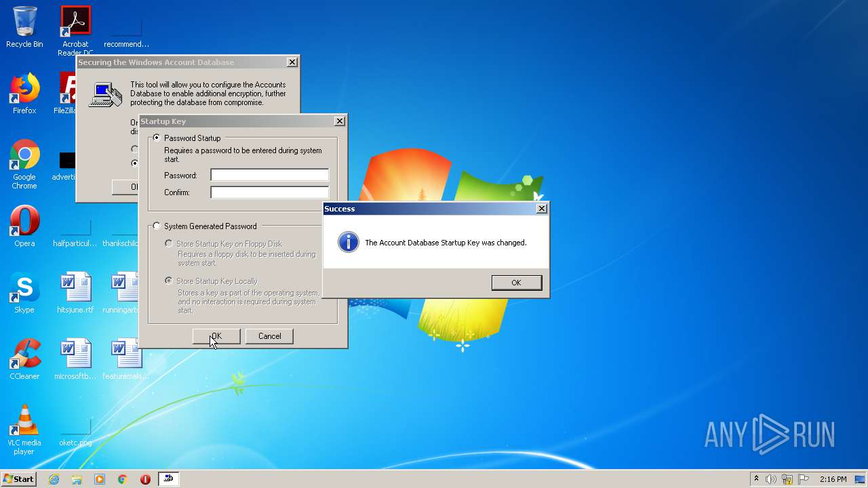Open Opera from the taskbar
This screenshot has height=488, width=868.
point(145,479)
